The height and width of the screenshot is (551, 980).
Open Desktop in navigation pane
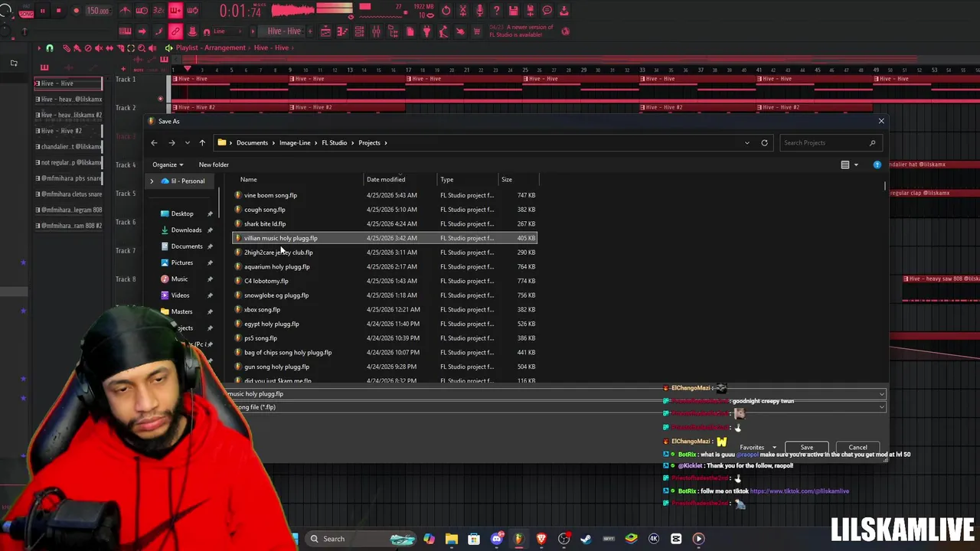pos(182,214)
